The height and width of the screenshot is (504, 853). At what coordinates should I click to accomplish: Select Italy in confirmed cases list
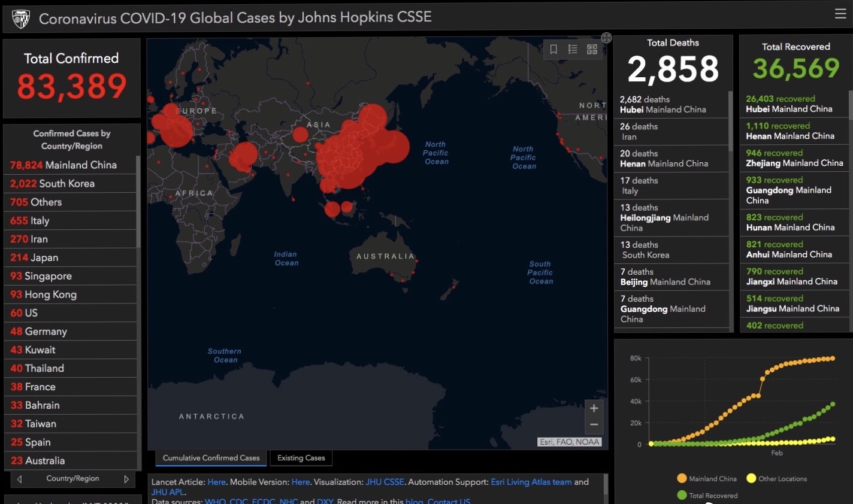tap(70, 221)
